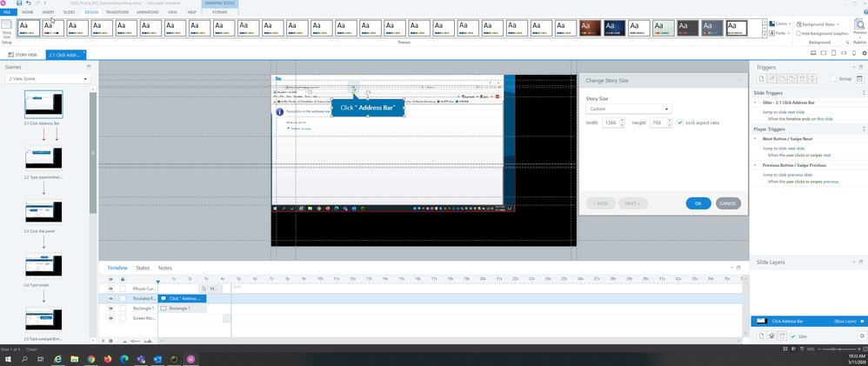
Task: Hide the Rectangle 1 layer via its eye icon
Action: pos(111,309)
